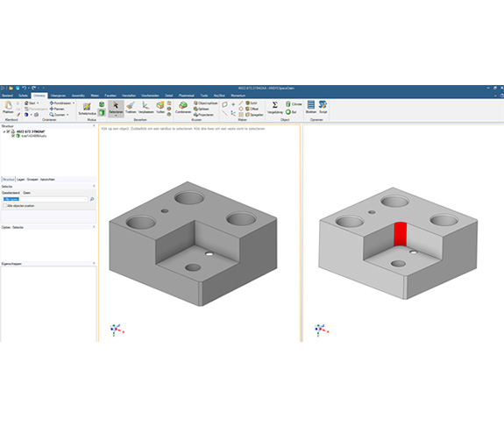Check 'Alle objecten zoeken' checkbox

tap(5, 205)
